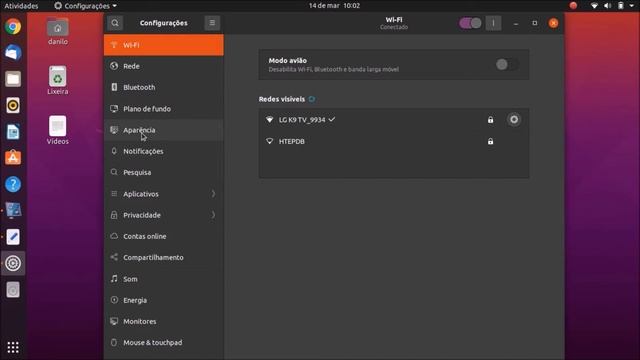
Task: Click the lock icon on LG K9 TV_9934 row
Action: tap(490, 120)
